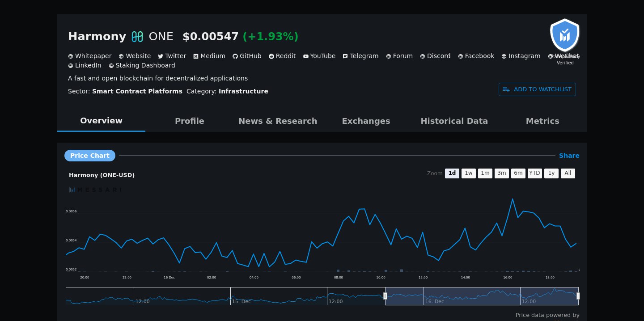Click the peak of the price line
Screen dimensions: 644x321
tap(513, 199)
